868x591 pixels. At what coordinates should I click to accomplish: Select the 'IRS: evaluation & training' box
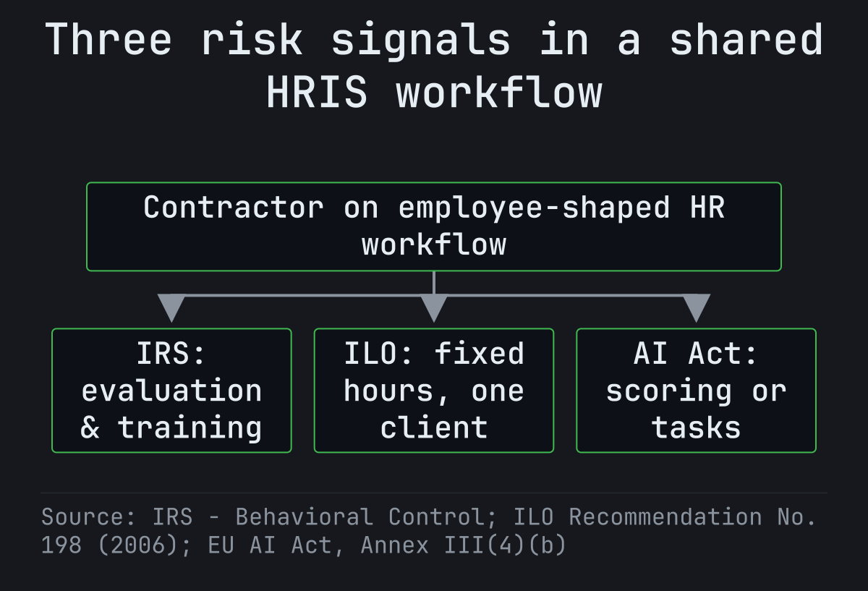[x=171, y=391]
